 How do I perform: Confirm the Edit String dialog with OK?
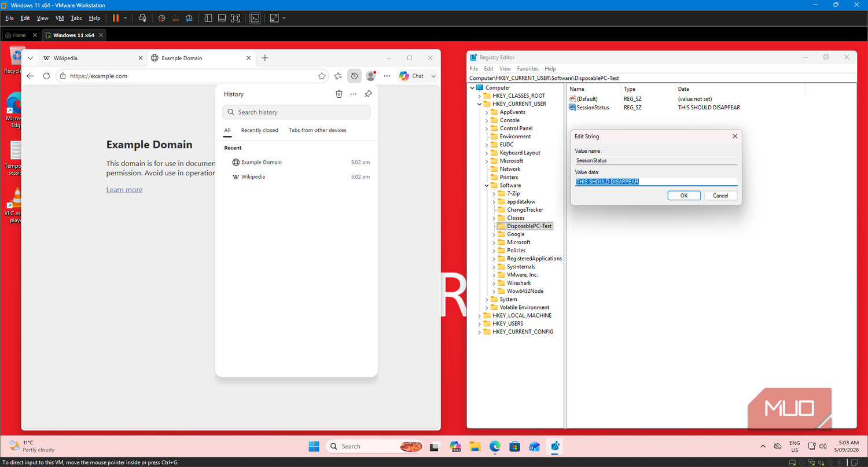pyautogui.click(x=684, y=196)
